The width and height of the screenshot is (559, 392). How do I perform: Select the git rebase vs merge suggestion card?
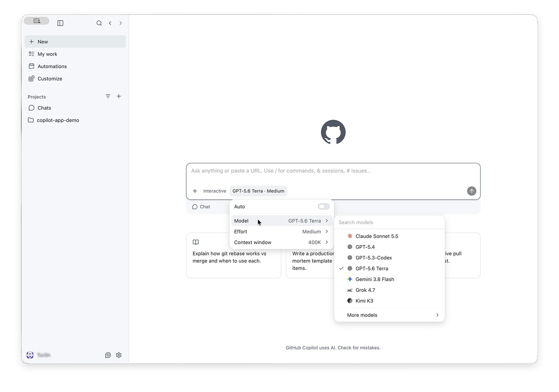[234, 255]
